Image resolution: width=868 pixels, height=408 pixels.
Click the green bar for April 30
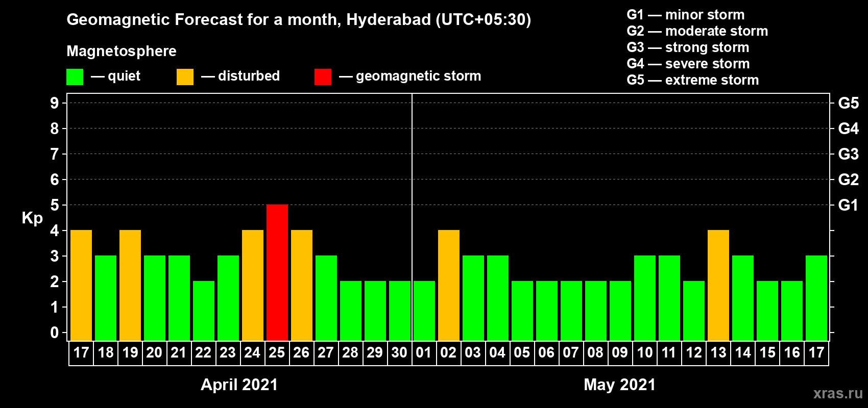400,311
